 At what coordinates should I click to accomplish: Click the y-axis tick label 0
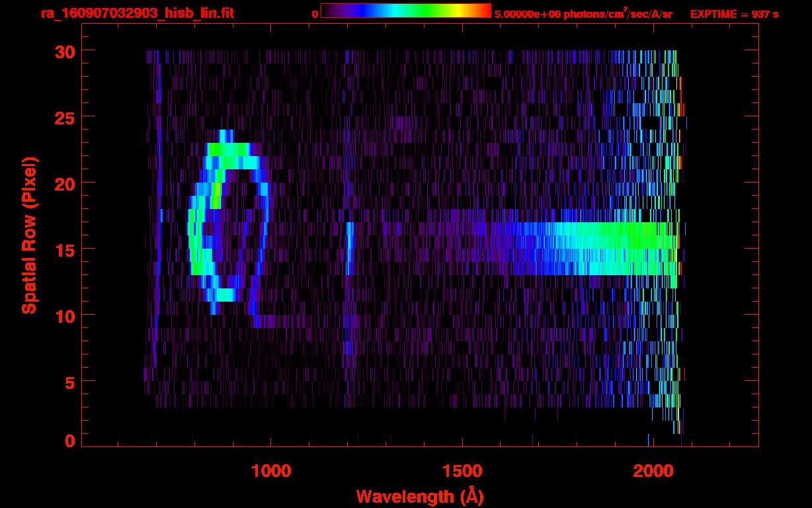(69, 441)
